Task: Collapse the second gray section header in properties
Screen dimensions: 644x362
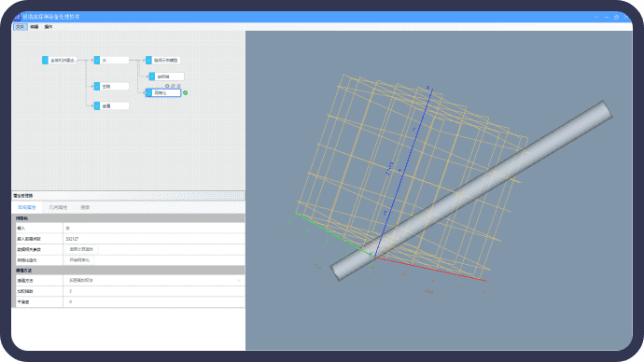Action: click(129, 271)
